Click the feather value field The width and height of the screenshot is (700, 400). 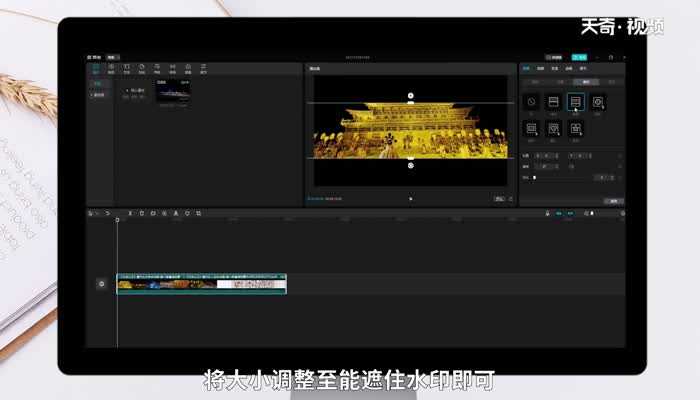[604, 178]
